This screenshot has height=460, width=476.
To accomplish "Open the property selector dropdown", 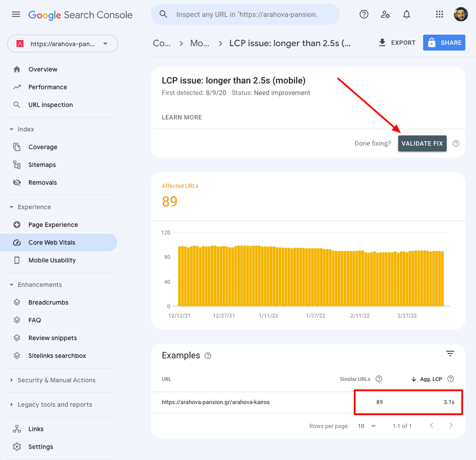I will [63, 44].
